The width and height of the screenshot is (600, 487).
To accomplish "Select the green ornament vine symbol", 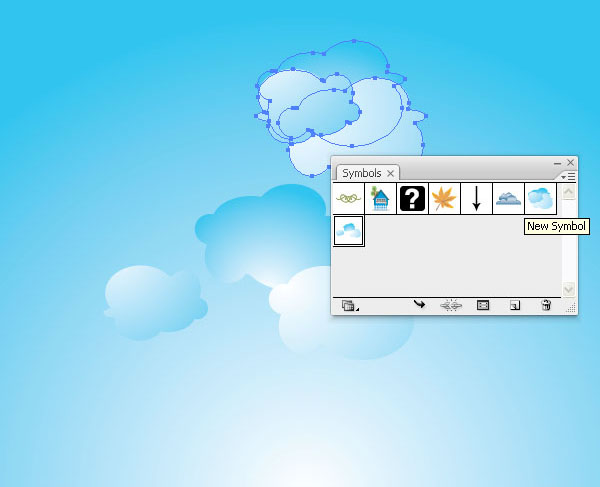I will point(348,198).
